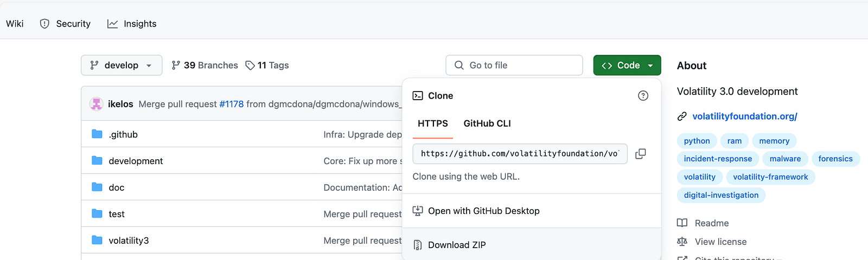
Task: Open the volatility-framework topic tag
Action: pyautogui.click(x=770, y=177)
